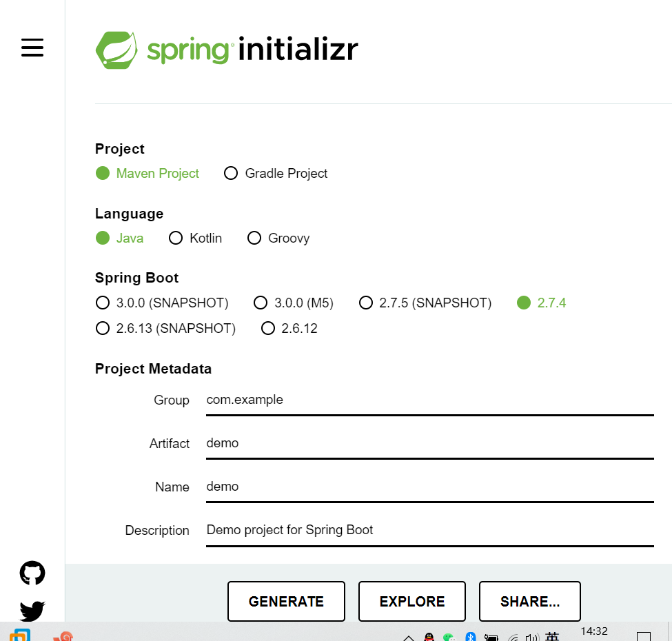Click the Project section heading
Screen dimensions: 672x641
coord(119,149)
